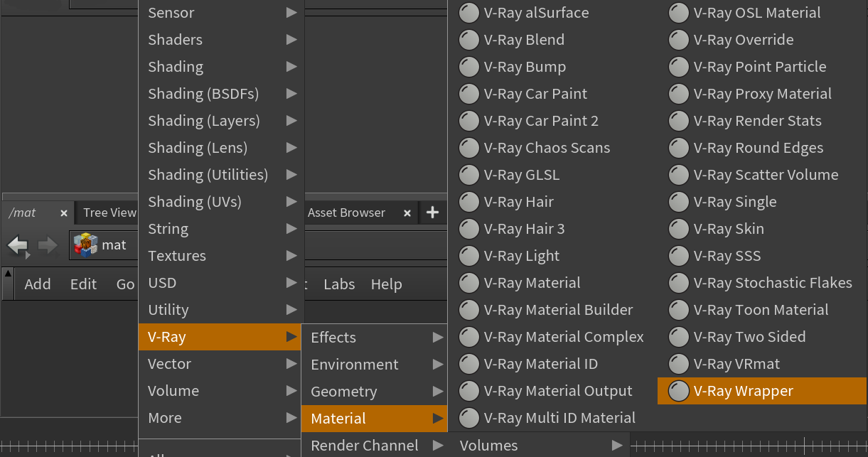Switch to the Tree View tab
Screen dimensions: 868x457
(108, 213)
